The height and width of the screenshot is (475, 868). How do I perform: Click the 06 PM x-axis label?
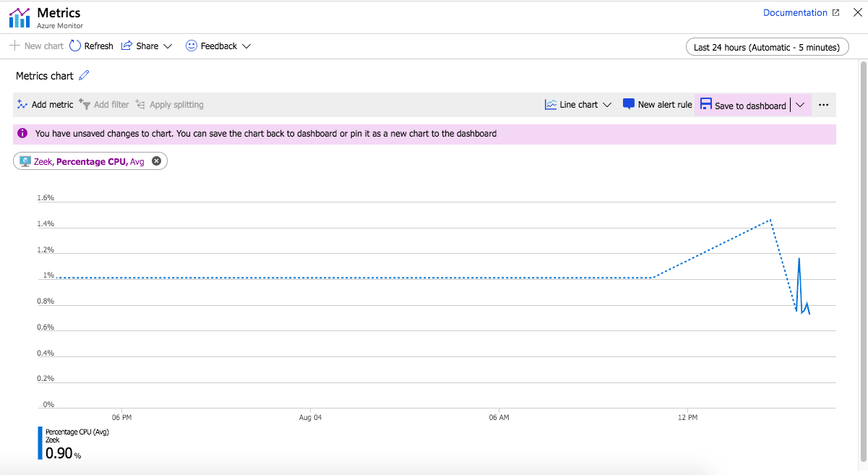coord(122,418)
